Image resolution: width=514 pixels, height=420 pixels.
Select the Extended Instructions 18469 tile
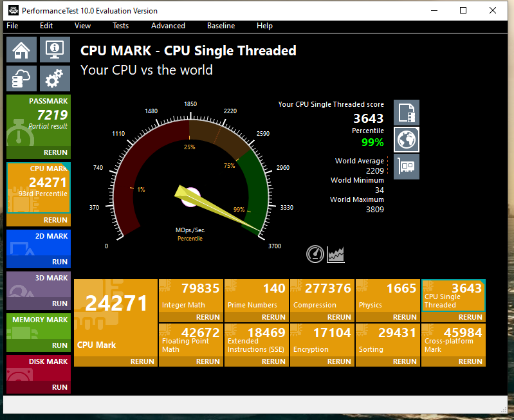point(257,340)
